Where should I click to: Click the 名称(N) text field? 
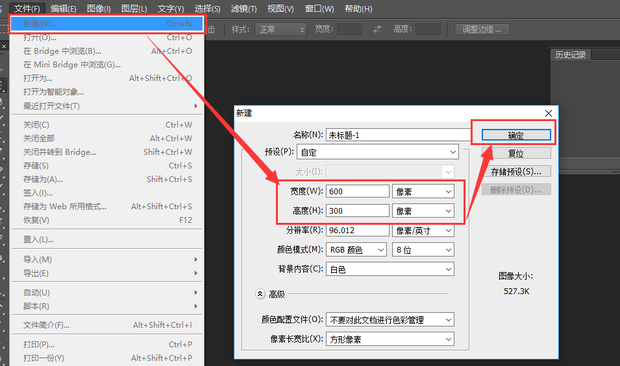(399, 135)
